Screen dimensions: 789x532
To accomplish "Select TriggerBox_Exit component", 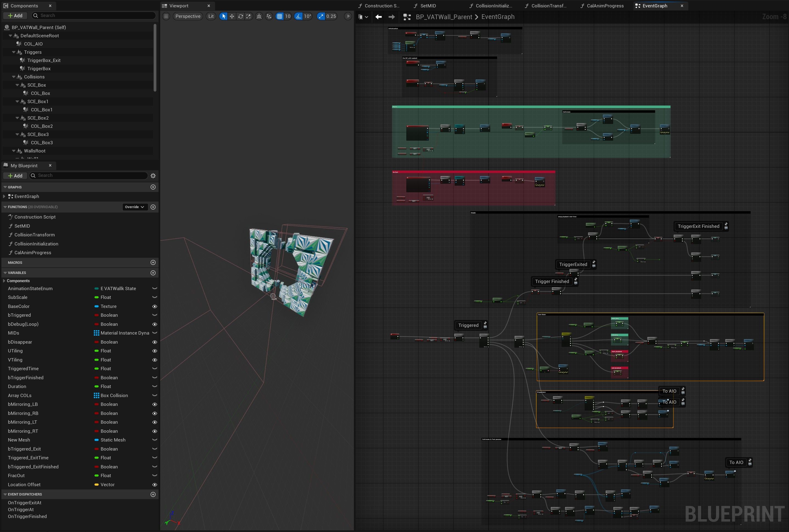I will coord(44,60).
